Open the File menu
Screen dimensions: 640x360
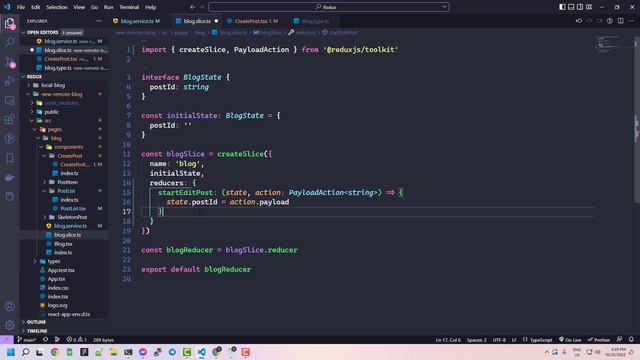point(21,7)
